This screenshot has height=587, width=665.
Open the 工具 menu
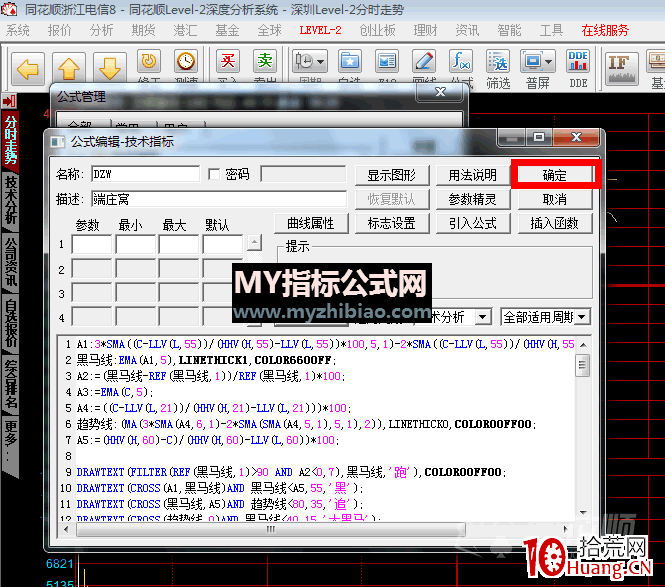pos(551,30)
